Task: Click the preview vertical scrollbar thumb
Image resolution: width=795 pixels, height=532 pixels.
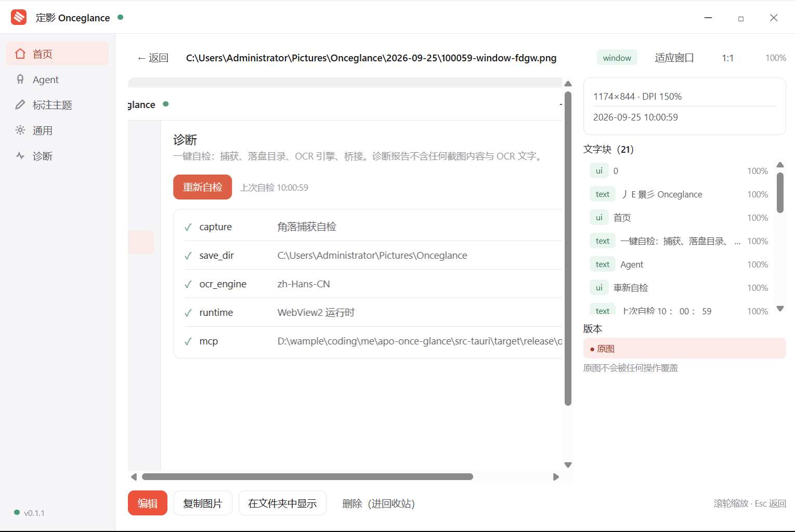Action: tap(568, 248)
